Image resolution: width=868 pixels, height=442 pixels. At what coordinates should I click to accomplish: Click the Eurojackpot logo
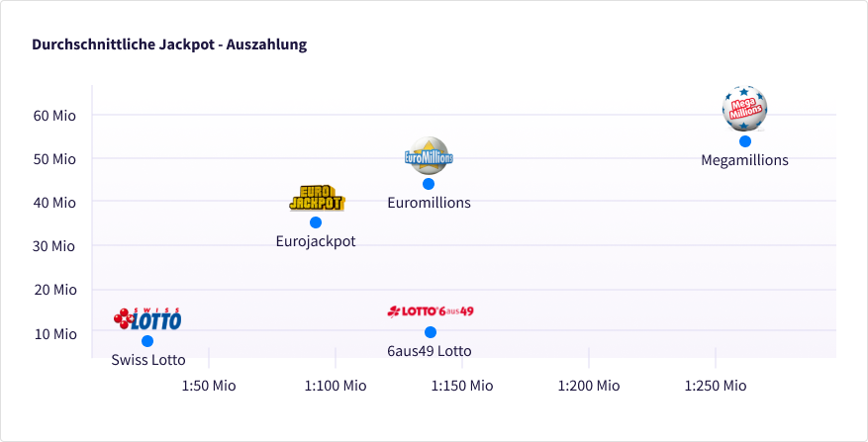pyautogui.click(x=317, y=199)
